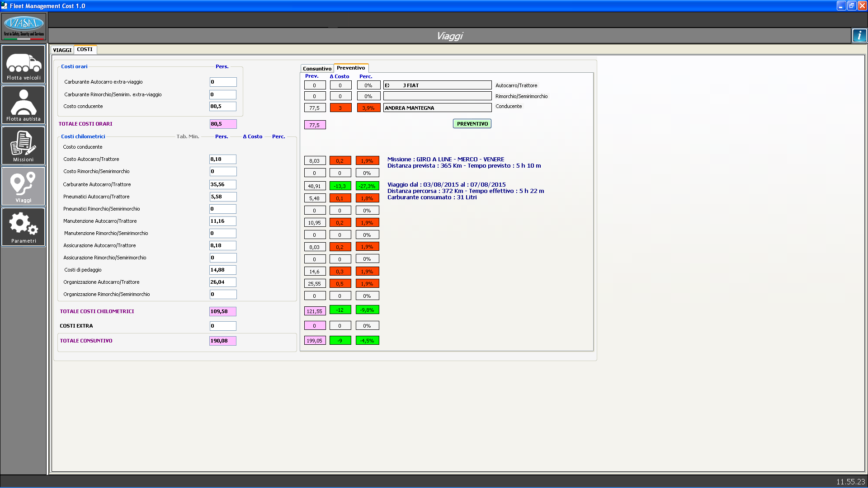Click the green delta cell -13,3

[x=340, y=186]
